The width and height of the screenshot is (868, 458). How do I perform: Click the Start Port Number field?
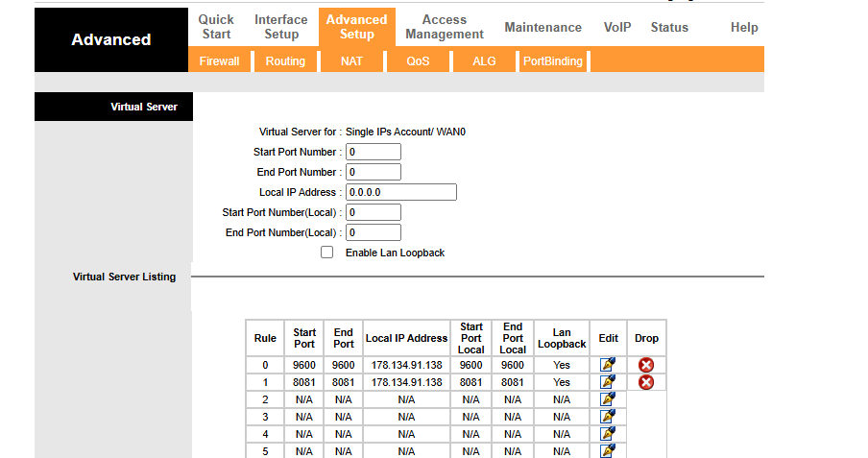pyautogui.click(x=373, y=152)
